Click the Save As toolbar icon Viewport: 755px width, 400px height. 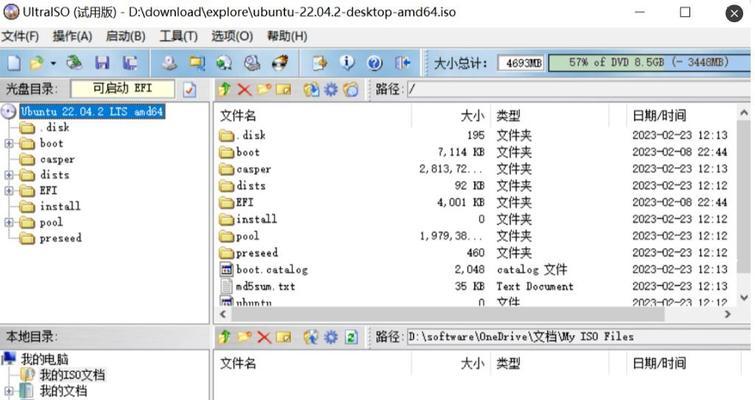point(129,63)
